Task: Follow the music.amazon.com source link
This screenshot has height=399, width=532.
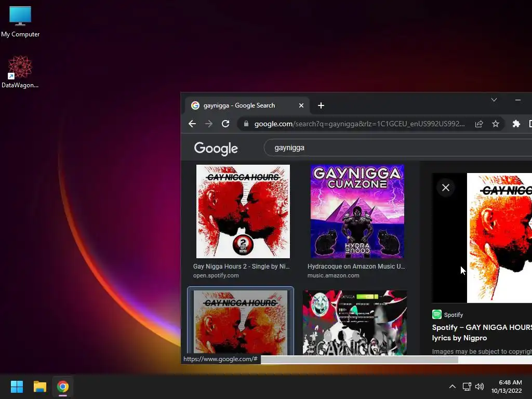Action: pyautogui.click(x=333, y=275)
